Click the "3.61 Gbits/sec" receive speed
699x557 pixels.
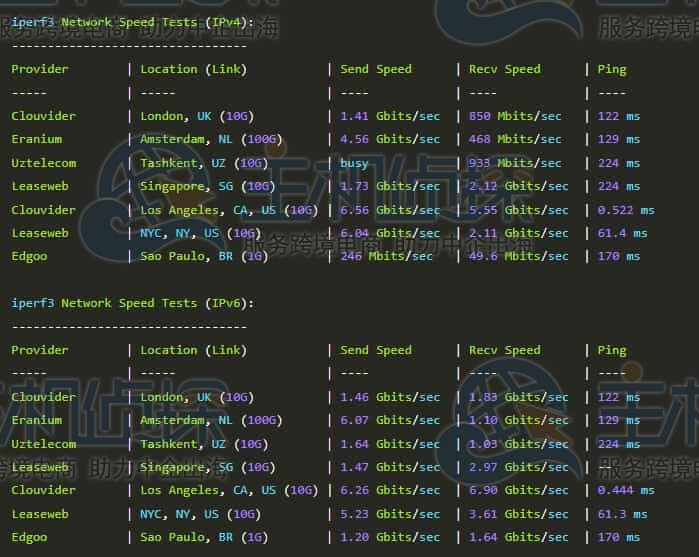[518, 514]
